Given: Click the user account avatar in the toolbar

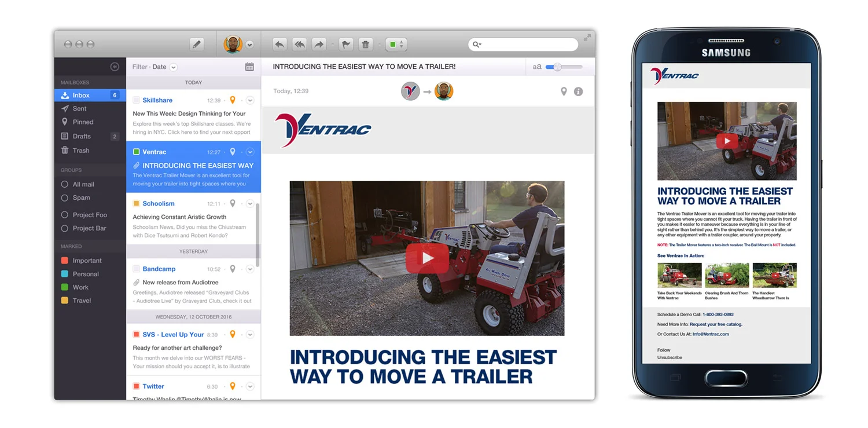Looking at the screenshot, I should 233,44.
